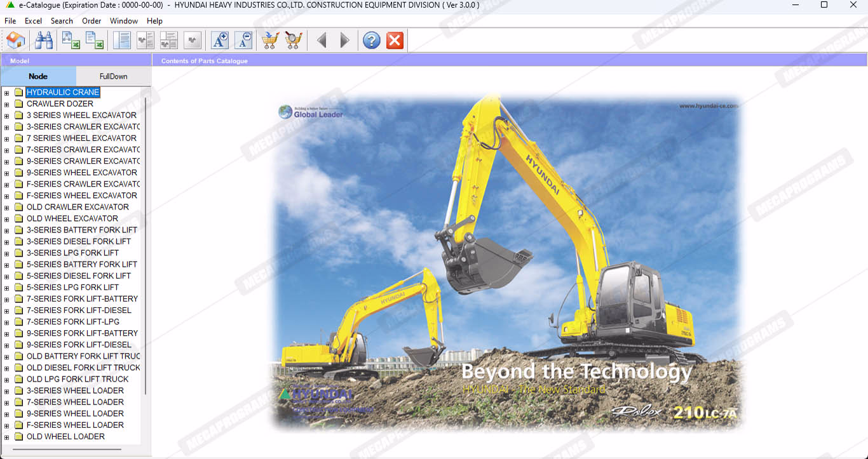This screenshot has height=459, width=868.
Task: Expand the CRAWLER DOZER node
Action: [6, 104]
